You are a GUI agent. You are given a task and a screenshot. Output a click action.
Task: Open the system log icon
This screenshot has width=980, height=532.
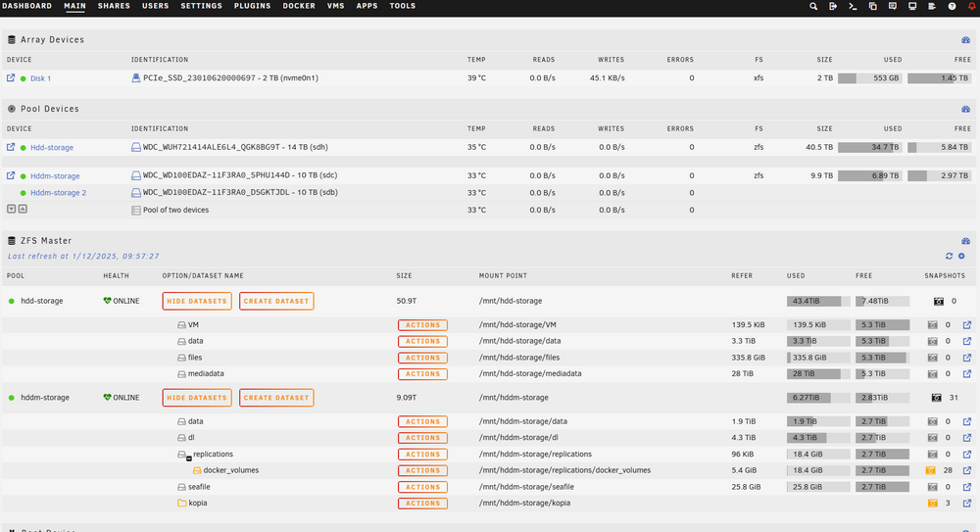click(932, 6)
